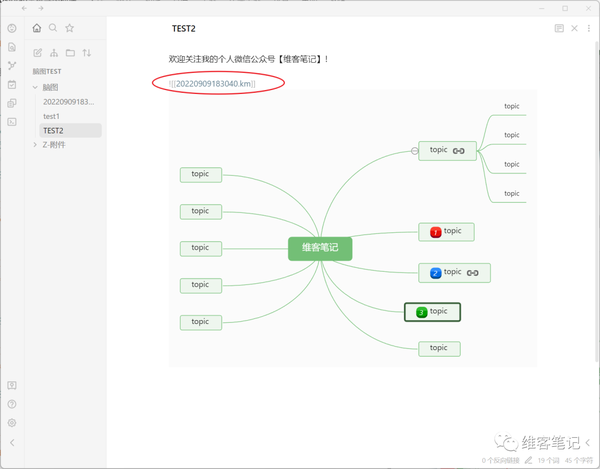Screen dimensions: 600x469
Task: Click the 20220909183040.km embed link
Action: (214, 83)
